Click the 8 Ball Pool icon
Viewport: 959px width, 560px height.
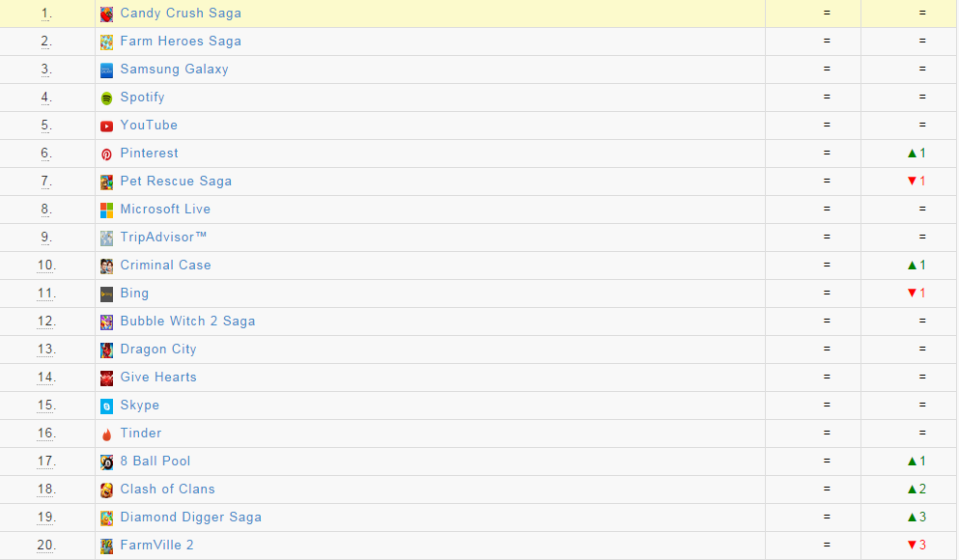106,462
